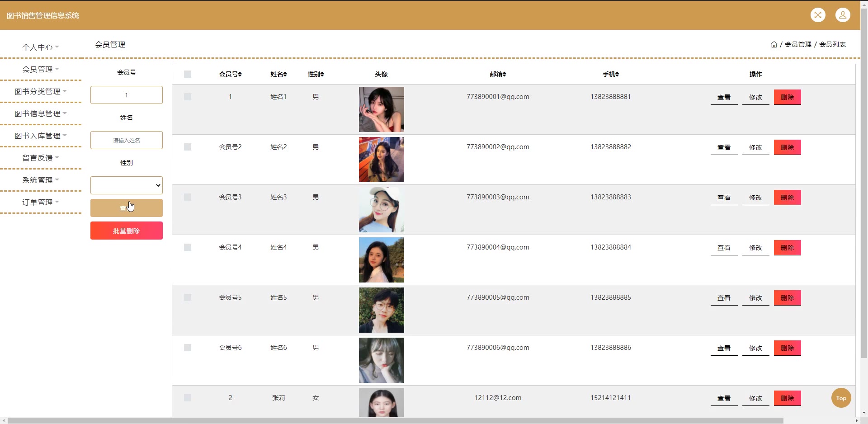The width and height of the screenshot is (868, 424).
Task: Click the 查询 search button
Action: tap(127, 208)
